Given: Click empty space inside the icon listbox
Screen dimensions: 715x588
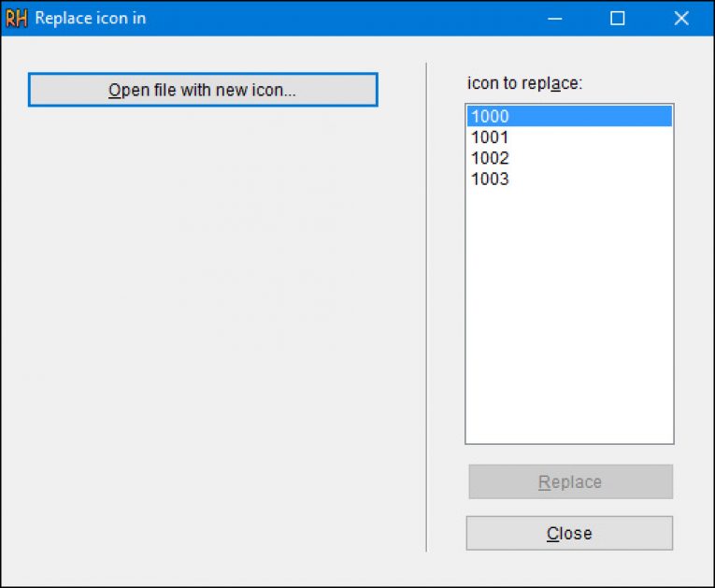Looking at the screenshot, I should (x=569, y=315).
